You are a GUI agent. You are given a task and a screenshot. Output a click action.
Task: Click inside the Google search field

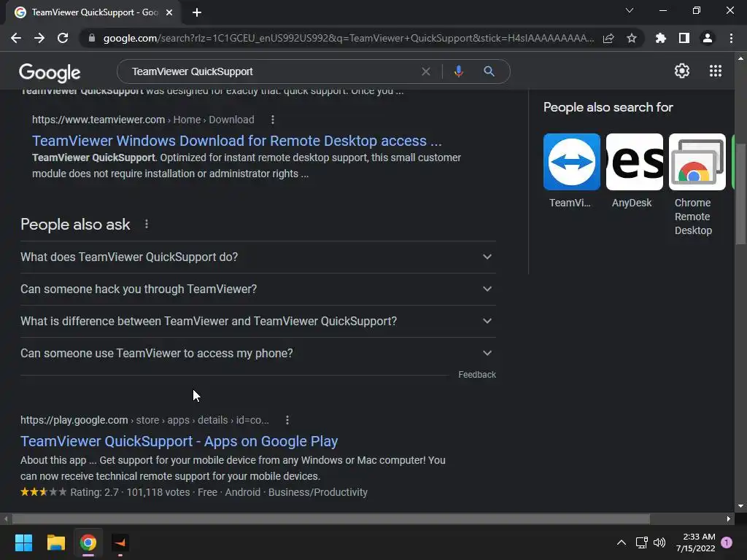[x=271, y=71]
